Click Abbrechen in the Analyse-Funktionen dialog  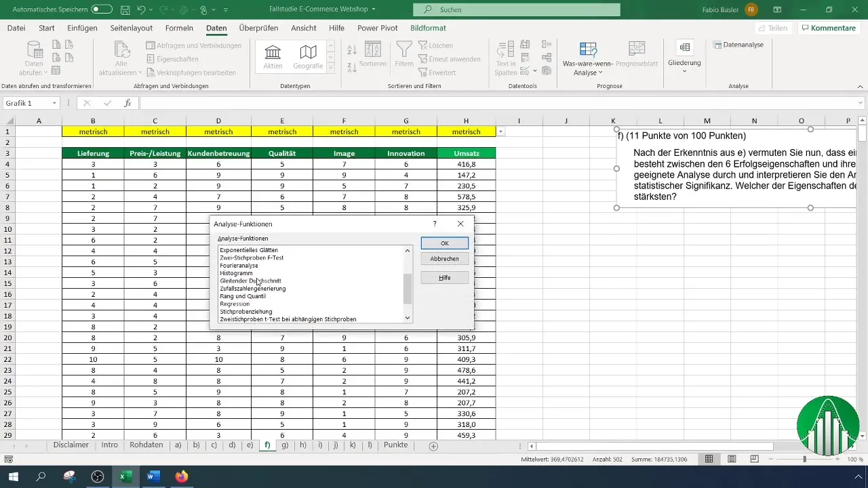tap(444, 259)
